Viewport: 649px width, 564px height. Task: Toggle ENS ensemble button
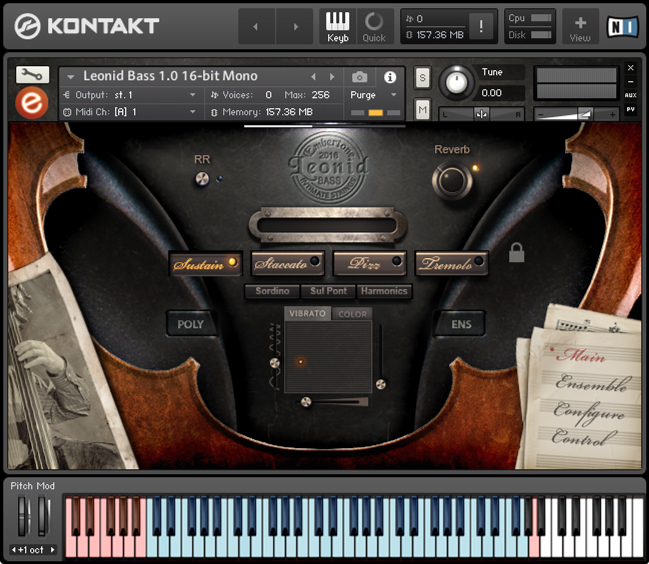point(461,324)
